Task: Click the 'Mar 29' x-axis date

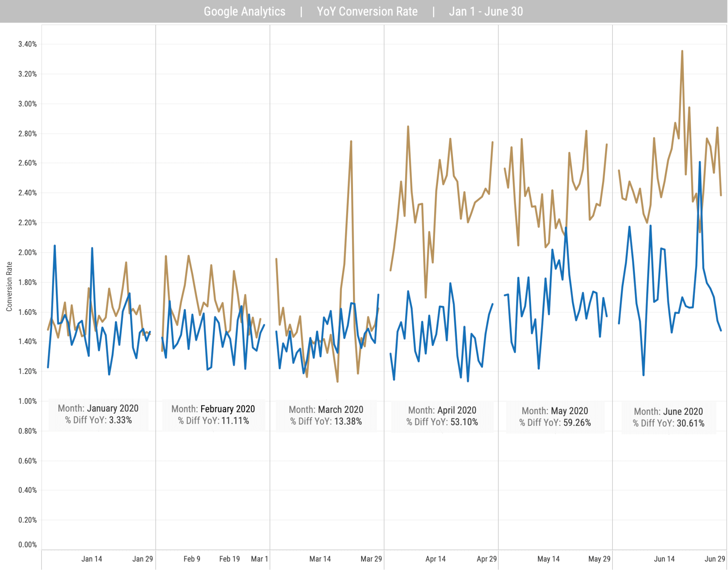Action: (371, 559)
